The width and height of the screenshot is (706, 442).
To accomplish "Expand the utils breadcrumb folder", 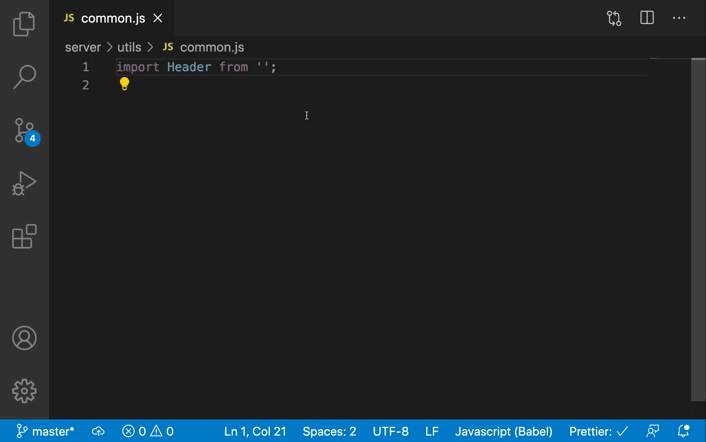I will pyautogui.click(x=129, y=47).
